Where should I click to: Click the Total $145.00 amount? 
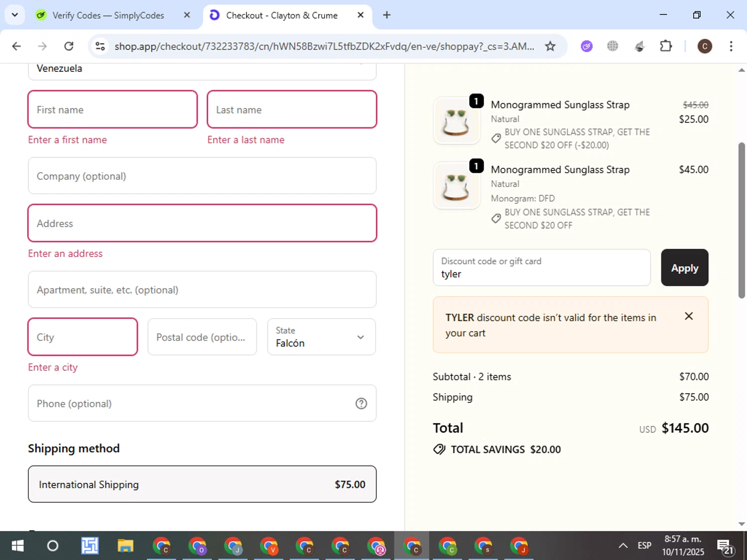click(685, 428)
